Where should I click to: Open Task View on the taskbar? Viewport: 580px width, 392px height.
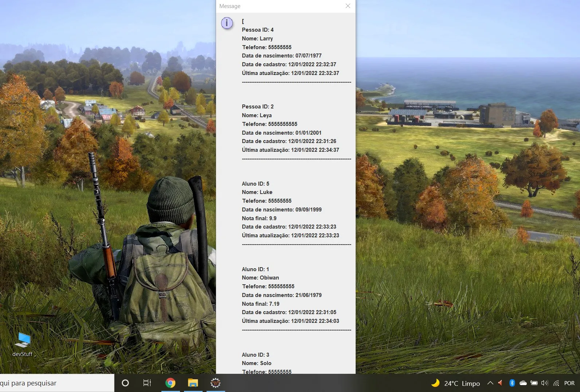pos(147,383)
